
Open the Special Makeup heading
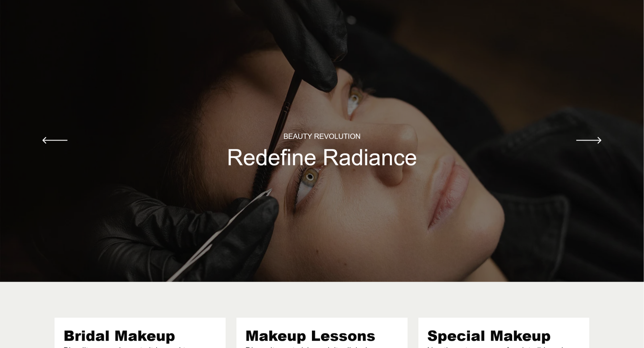(489, 336)
